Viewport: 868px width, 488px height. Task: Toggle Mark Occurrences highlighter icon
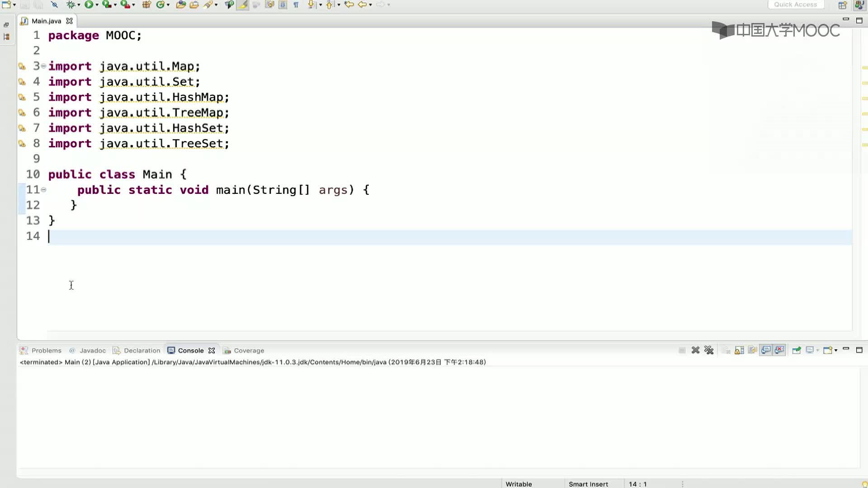(x=243, y=5)
